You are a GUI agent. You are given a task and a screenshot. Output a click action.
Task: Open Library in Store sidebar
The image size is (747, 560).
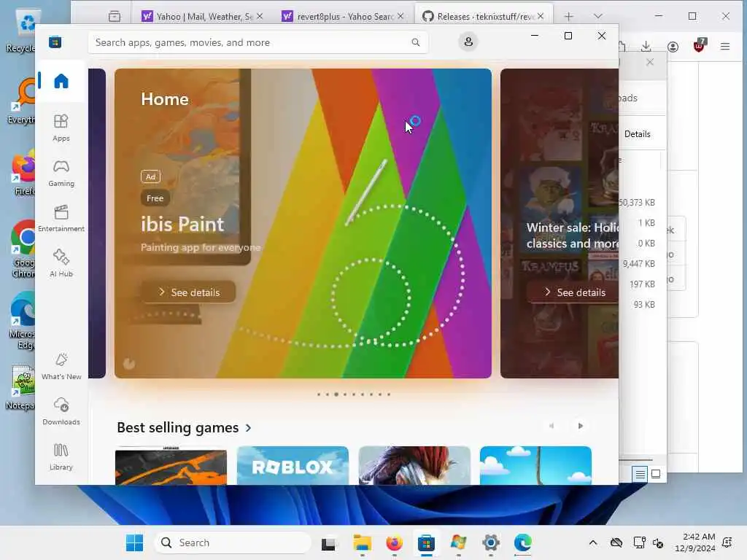[61, 456]
